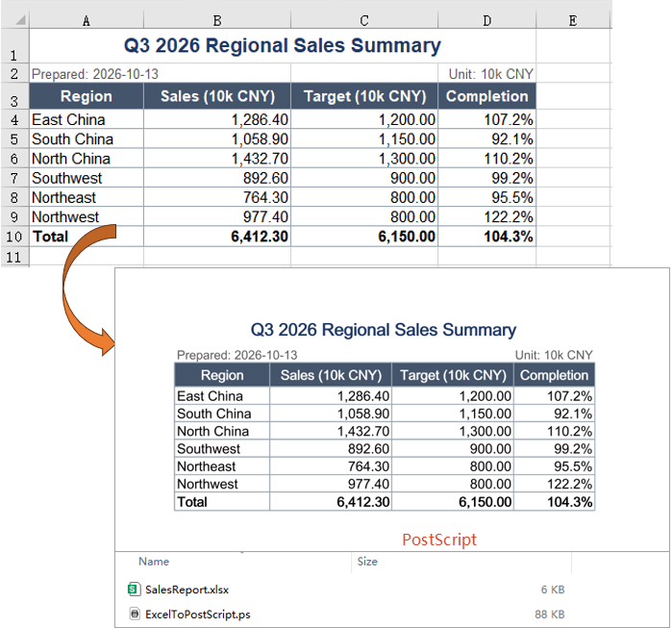Image resolution: width=672 pixels, height=628 pixels.
Task: Select spreadsheet cell 900.00
Action: 364,178
